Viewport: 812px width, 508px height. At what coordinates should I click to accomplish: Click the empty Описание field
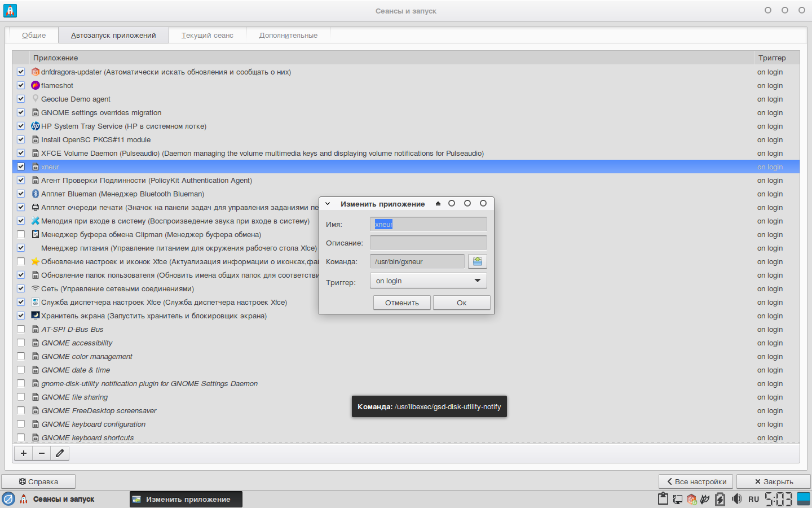tap(429, 243)
